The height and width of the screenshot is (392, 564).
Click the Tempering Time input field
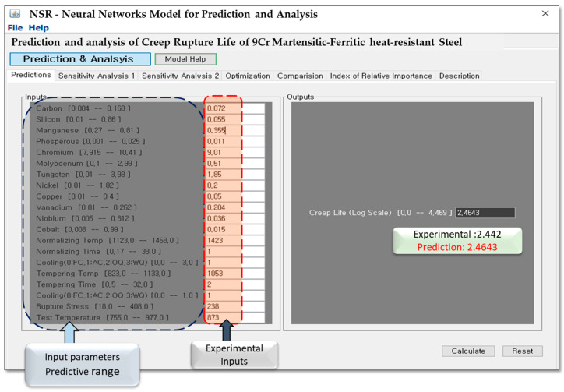coord(235,284)
